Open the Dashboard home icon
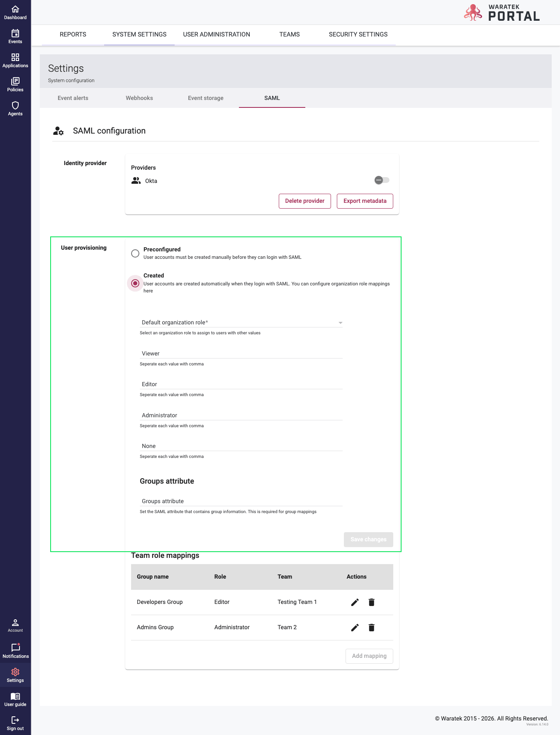 coord(15,9)
